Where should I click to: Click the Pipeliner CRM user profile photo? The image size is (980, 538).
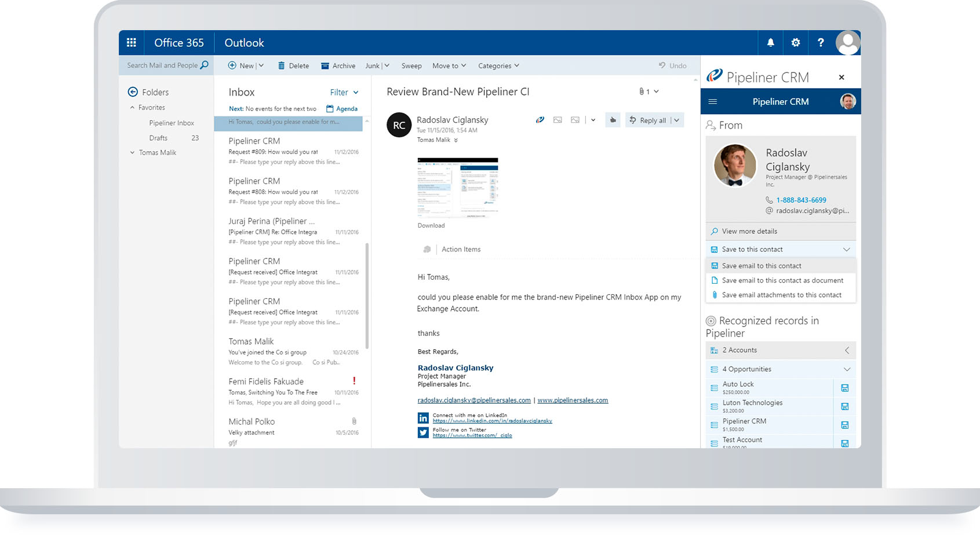(x=848, y=101)
